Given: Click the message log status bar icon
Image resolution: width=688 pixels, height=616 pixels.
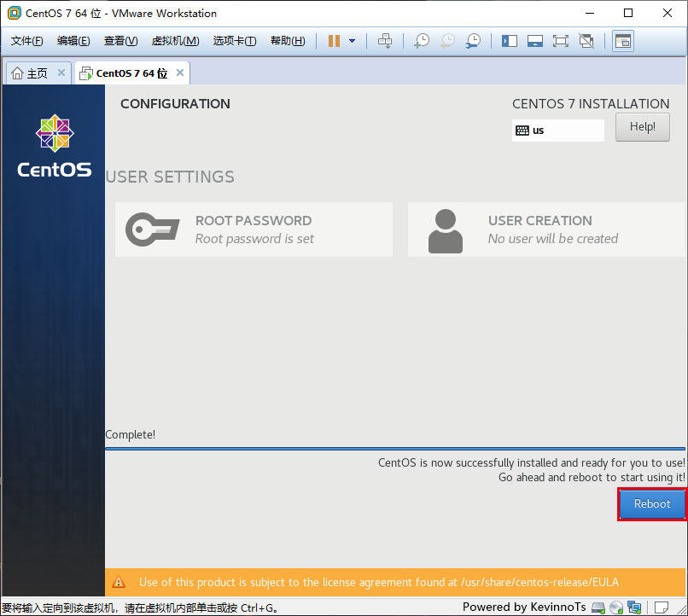Looking at the screenshot, I should (661, 607).
